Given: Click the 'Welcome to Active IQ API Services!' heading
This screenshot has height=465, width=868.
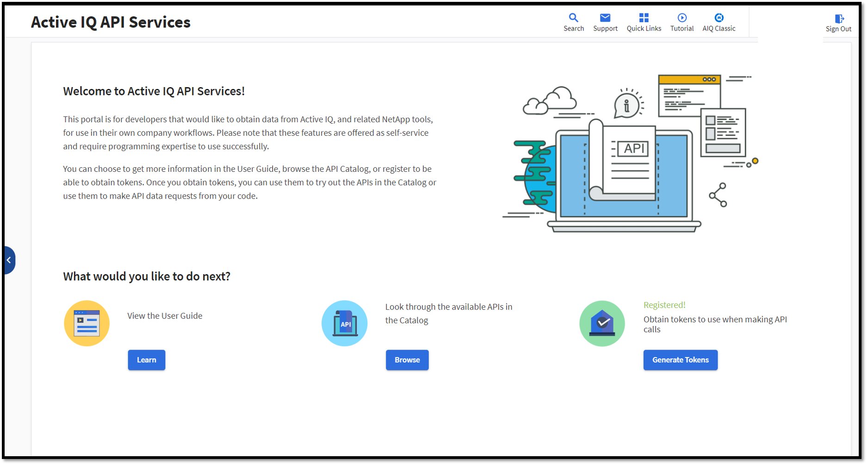Looking at the screenshot, I should 154,91.
